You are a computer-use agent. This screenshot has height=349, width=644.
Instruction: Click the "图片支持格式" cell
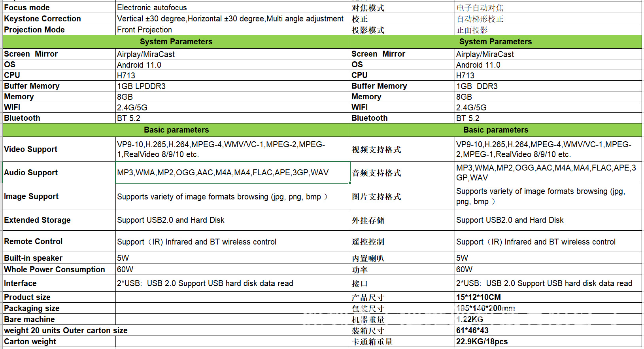pyautogui.click(x=402, y=196)
